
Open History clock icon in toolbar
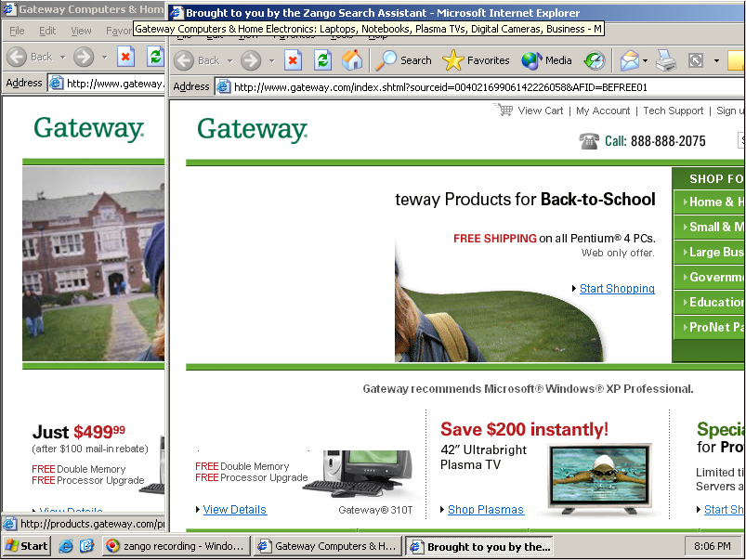point(595,60)
